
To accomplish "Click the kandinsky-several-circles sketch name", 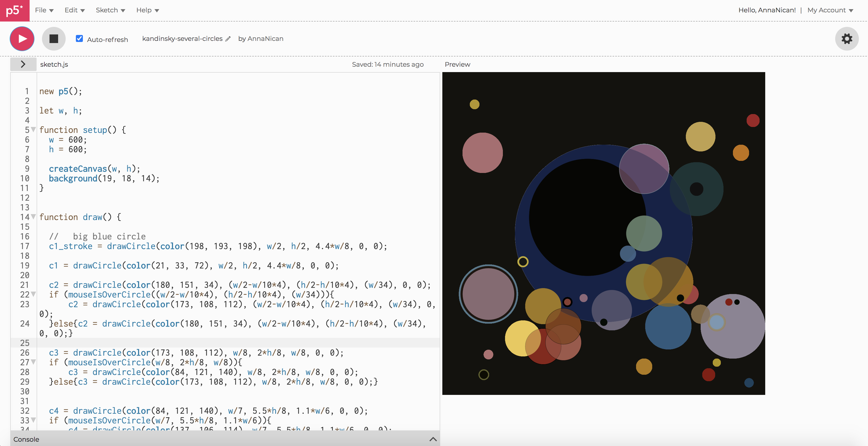I will (x=182, y=39).
